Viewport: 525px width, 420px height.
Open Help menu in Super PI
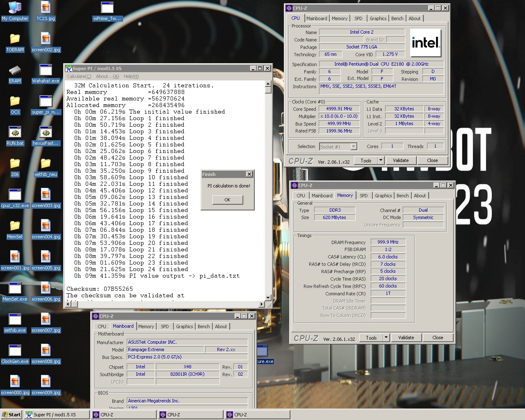click(x=131, y=76)
